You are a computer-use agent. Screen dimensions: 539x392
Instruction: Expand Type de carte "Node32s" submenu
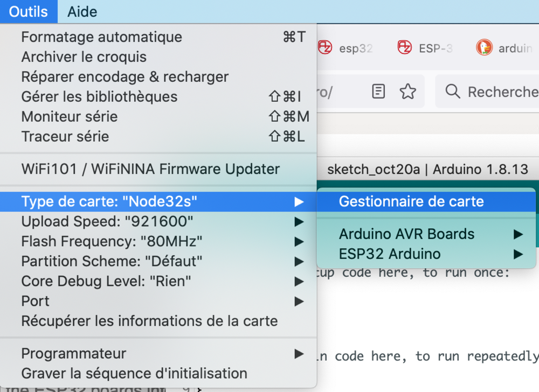[158, 201]
